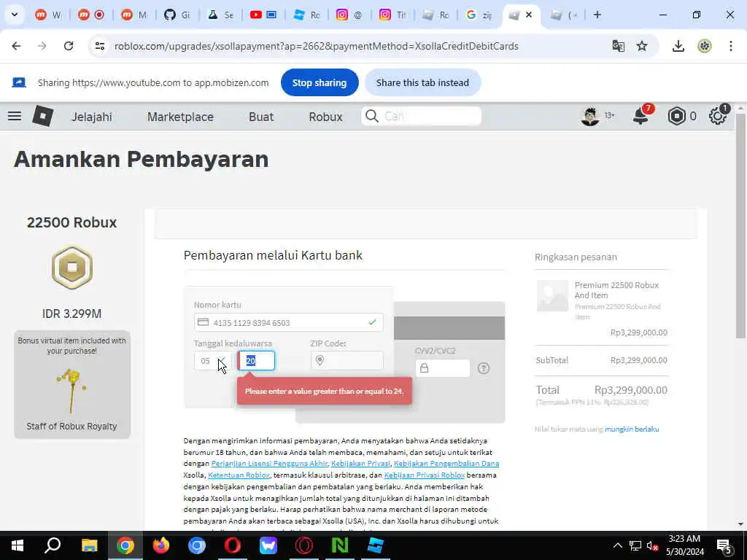Click the taskbar clock showing 3:23 AM
Image resolution: width=747 pixels, height=560 pixels.
684,545
